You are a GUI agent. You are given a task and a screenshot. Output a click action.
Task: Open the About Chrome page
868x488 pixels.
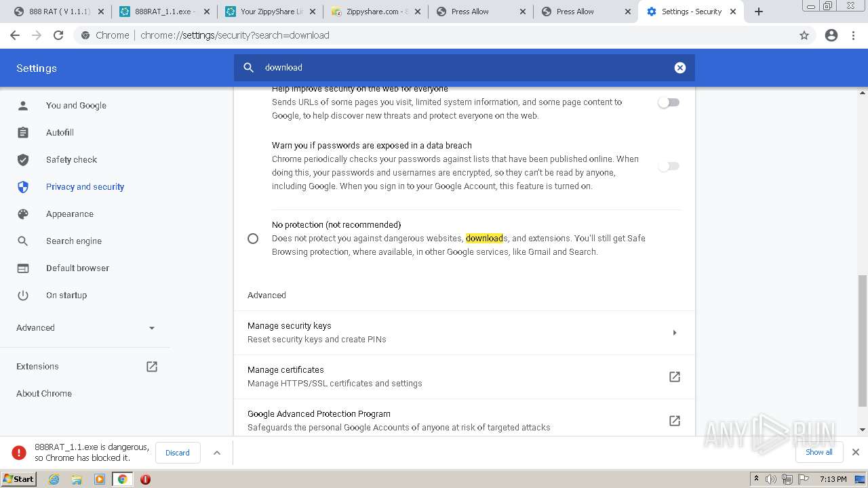(44, 394)
